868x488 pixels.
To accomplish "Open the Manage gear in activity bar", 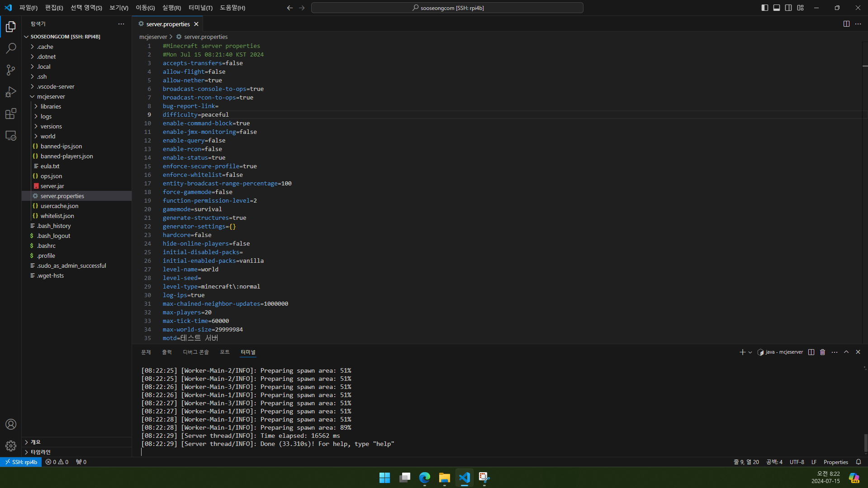I will click(x=11, y=446).
